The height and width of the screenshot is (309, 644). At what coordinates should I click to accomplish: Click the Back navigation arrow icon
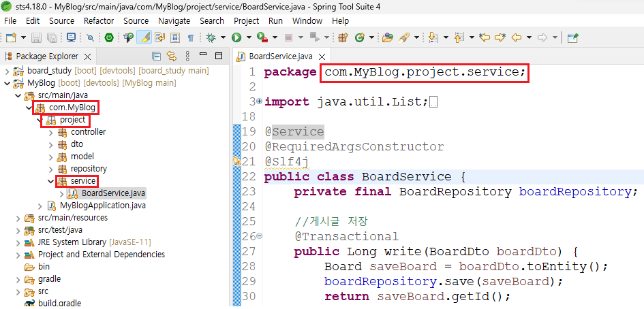pyautogui.click(x=516, y=37)
